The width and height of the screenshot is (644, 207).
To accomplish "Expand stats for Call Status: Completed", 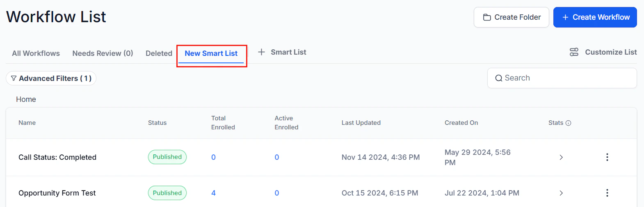I will pos(561,157).
